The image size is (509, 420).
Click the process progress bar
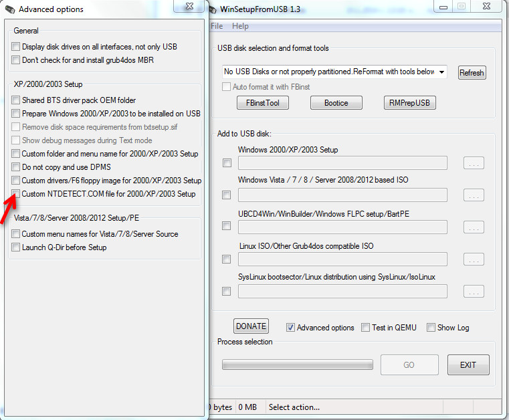pos(298,364)
